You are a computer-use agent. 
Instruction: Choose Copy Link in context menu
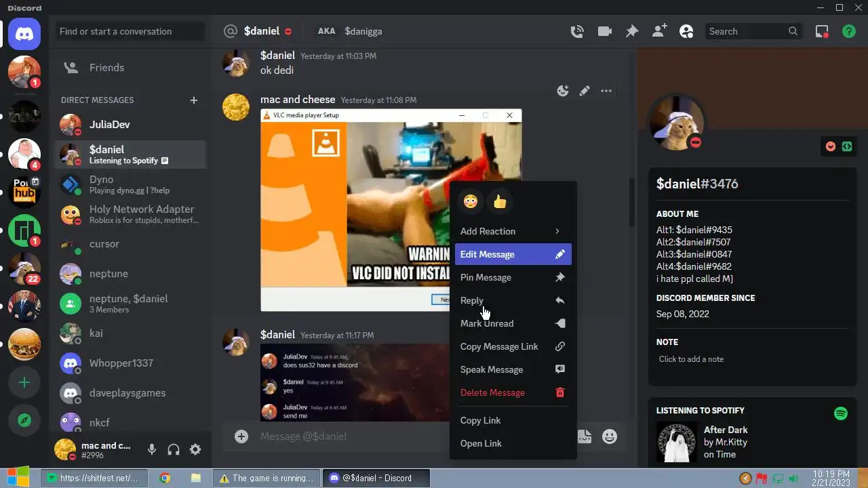click(x=513, y=420)
